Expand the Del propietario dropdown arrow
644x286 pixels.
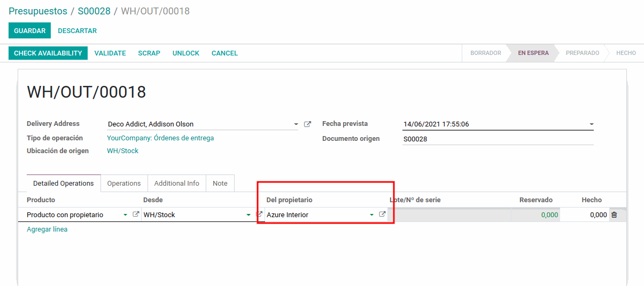click(371, 215)
